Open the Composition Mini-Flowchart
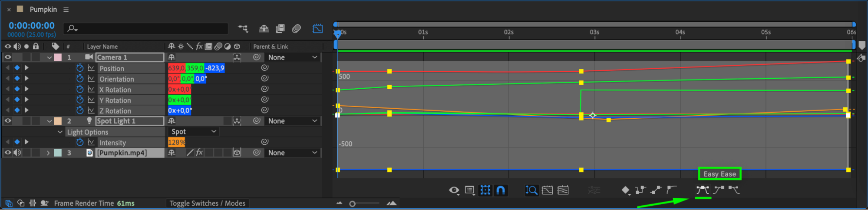The image size is (868, 210). [243, 29]
